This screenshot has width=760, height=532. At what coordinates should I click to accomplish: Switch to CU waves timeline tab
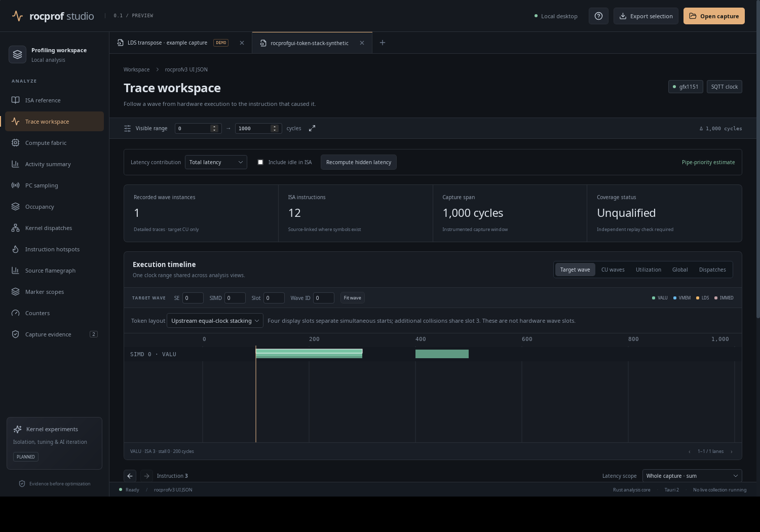(613, 270)
